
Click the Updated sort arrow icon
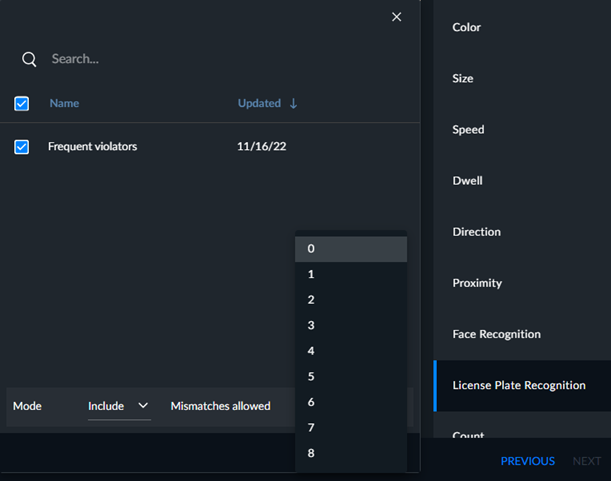coord(293,103)
